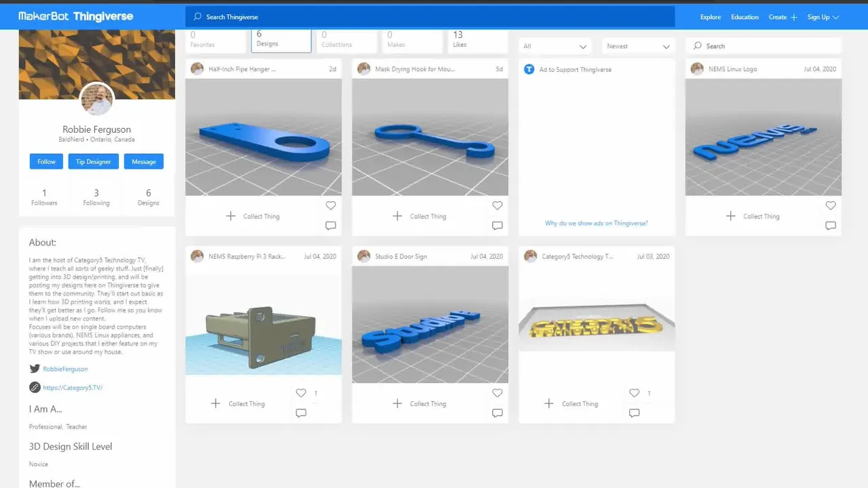Visit the https://Category5.TV/ link
This screenshot has height=488, width=868.
(x=73, y=388)
